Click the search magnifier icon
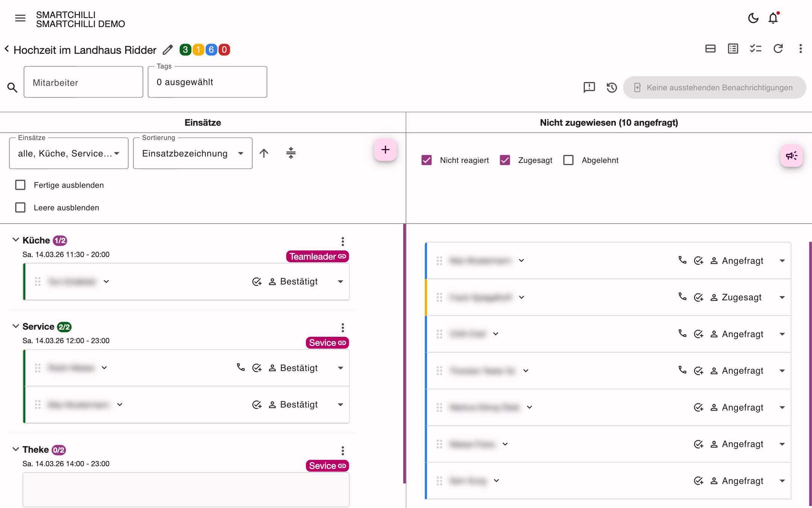Image resolution: width=812 pixels, height=508 pixels. tap(12, 88)
